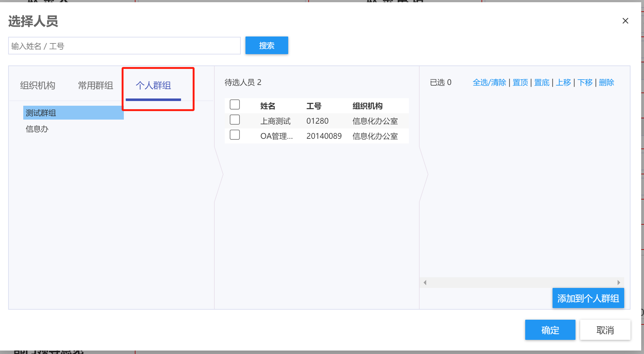The width and height of the screenshot is (644, 354).
Task: Click the 下移 link
Action: pos(585,82)
